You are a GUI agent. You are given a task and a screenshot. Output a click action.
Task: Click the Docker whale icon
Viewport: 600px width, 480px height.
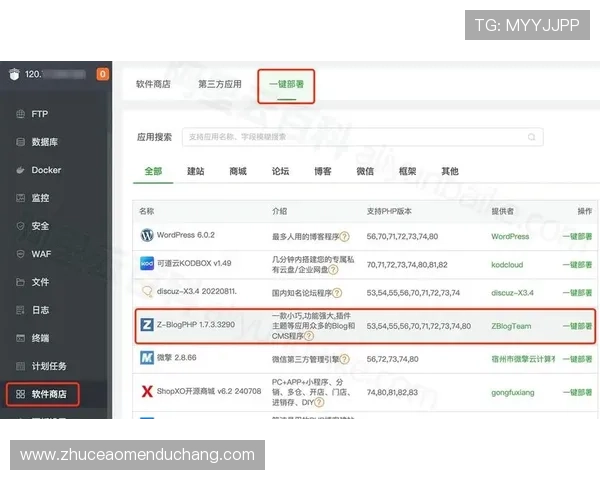[x=21, y=170]
